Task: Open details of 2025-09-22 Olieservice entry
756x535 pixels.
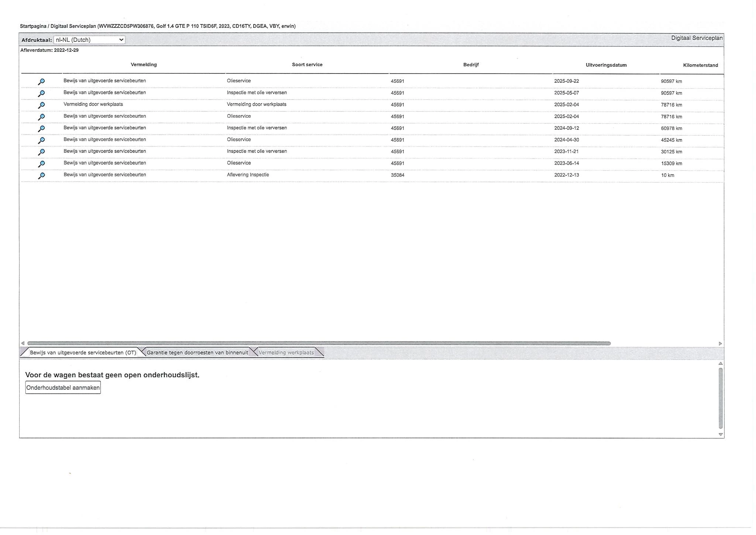Action: (x=41, y=82)
